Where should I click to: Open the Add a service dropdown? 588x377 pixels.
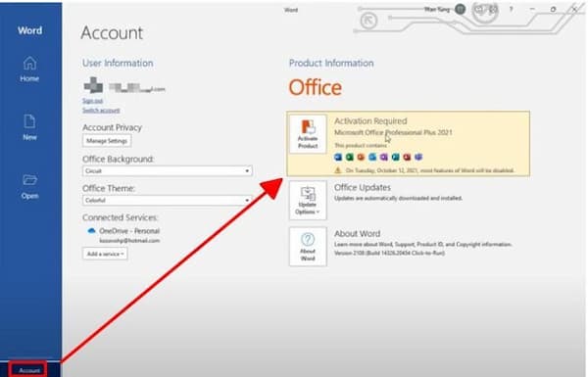point(105,254)
